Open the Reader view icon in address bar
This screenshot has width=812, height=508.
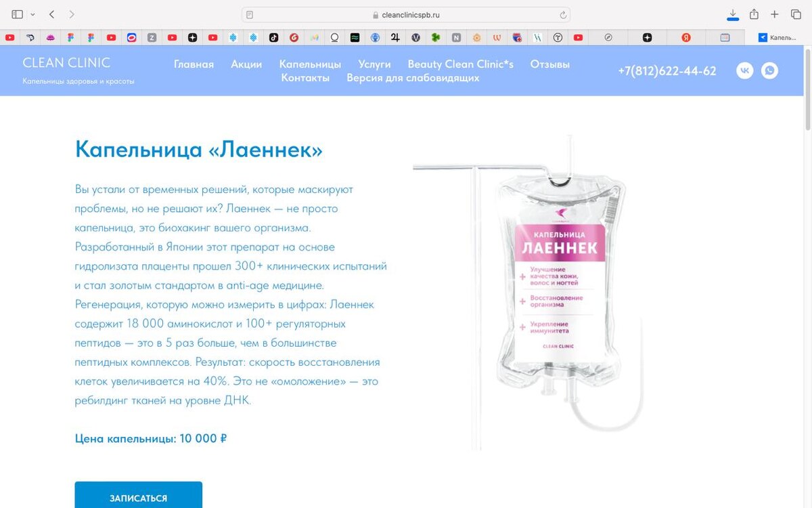pyautogui.click(x=250, y=15)
